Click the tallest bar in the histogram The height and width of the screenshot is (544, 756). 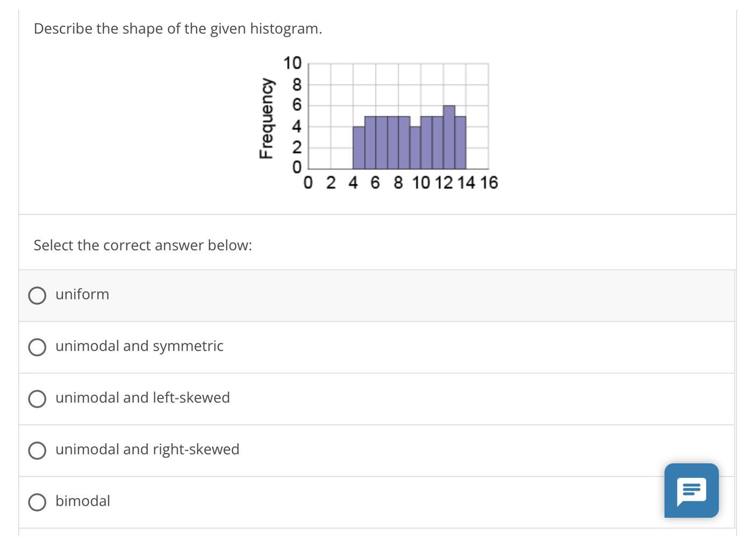[449, 138]
